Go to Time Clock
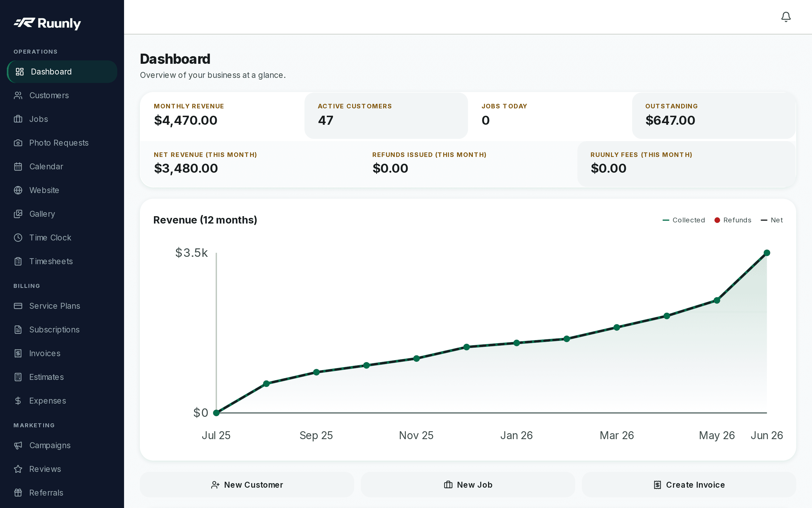Image resolution: width=812 pixels, height=508 pixels. (x=62, y=238)
